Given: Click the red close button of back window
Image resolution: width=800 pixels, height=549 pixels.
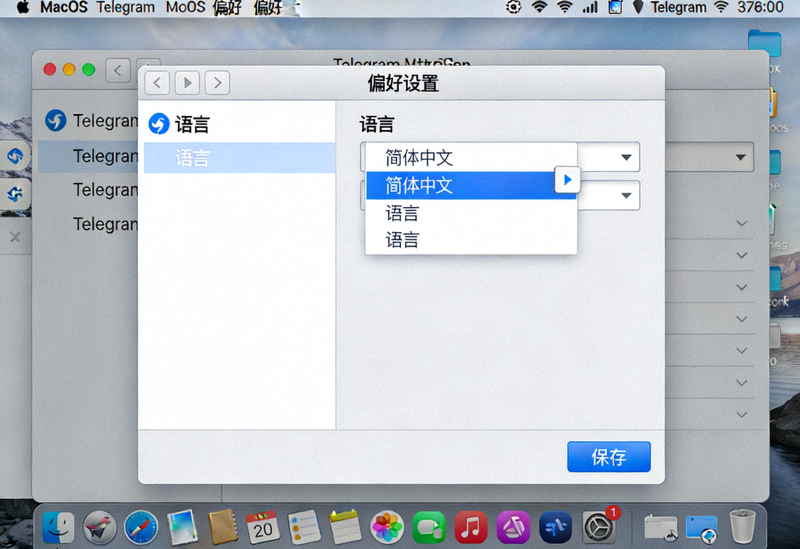Looking at the screenshot, I should pos(49,69).
